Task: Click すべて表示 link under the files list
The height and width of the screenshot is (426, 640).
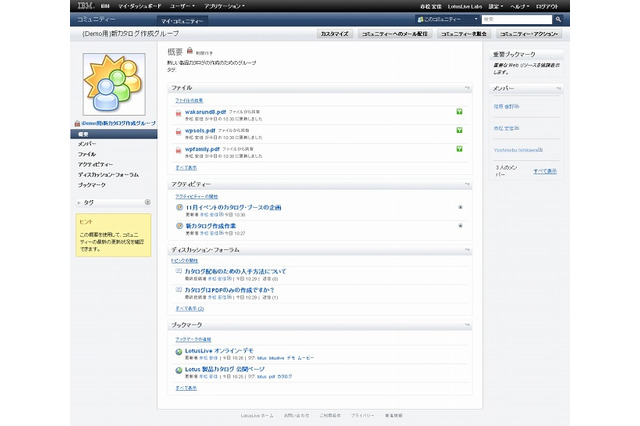Action: coord(186,168)
